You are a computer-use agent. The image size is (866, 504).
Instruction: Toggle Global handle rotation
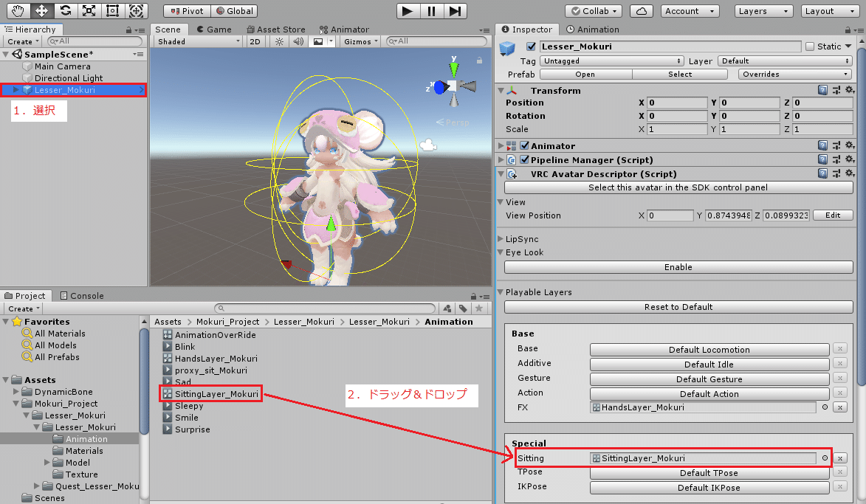pos(234,11)
